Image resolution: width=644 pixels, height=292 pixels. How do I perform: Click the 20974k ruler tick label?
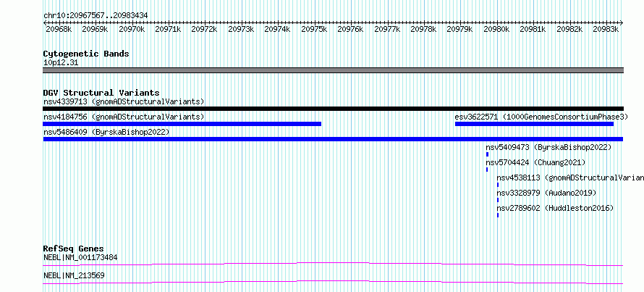[x=277, y=29]
